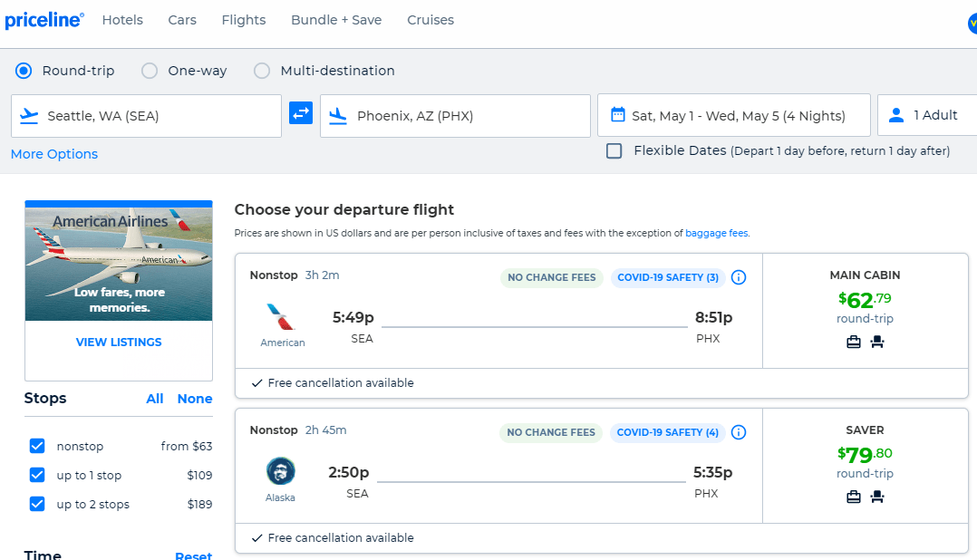Select the $79.80 Saver fare
This screenshot has height=560, width=977.
pos(865,466)
